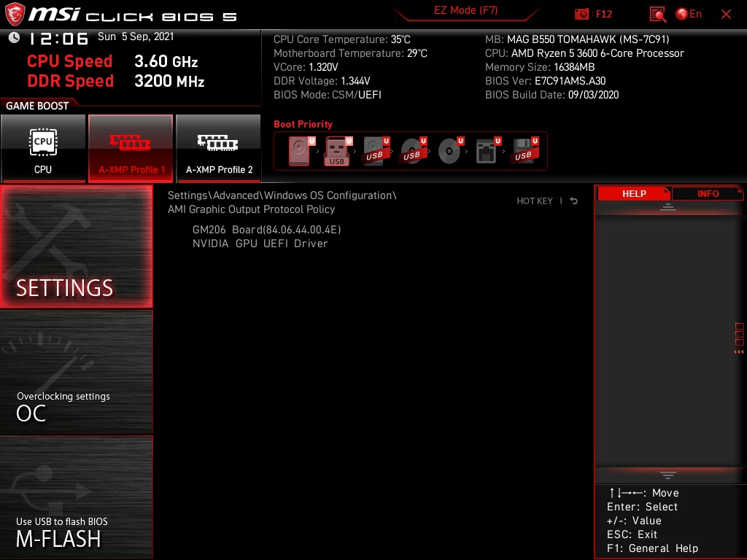Click the Boot Priority label

(x=303, y=124)
